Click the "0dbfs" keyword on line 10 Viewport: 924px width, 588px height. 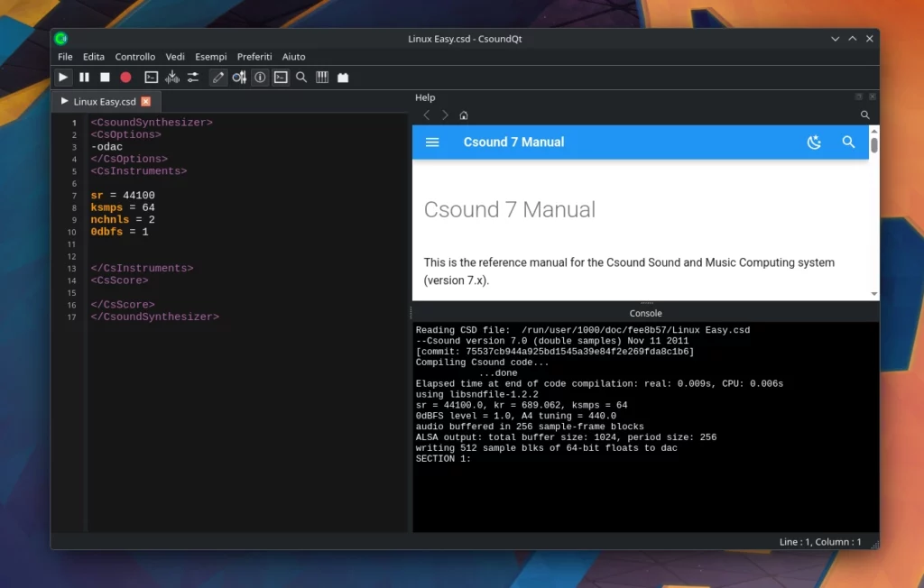coord(106,232)
